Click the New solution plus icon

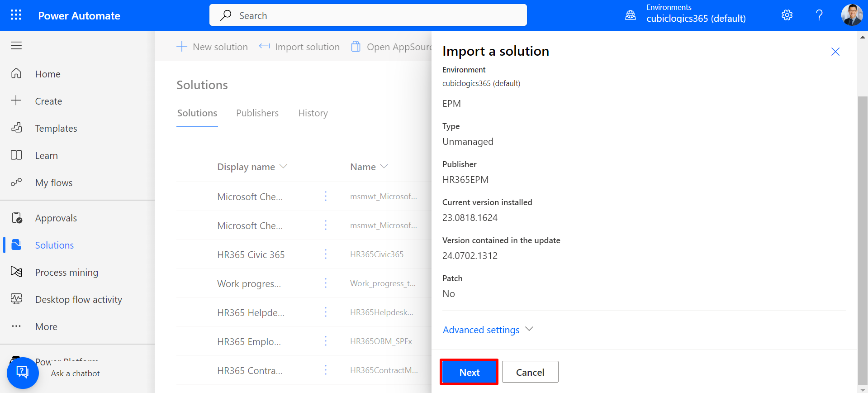(x=181, y=46)
